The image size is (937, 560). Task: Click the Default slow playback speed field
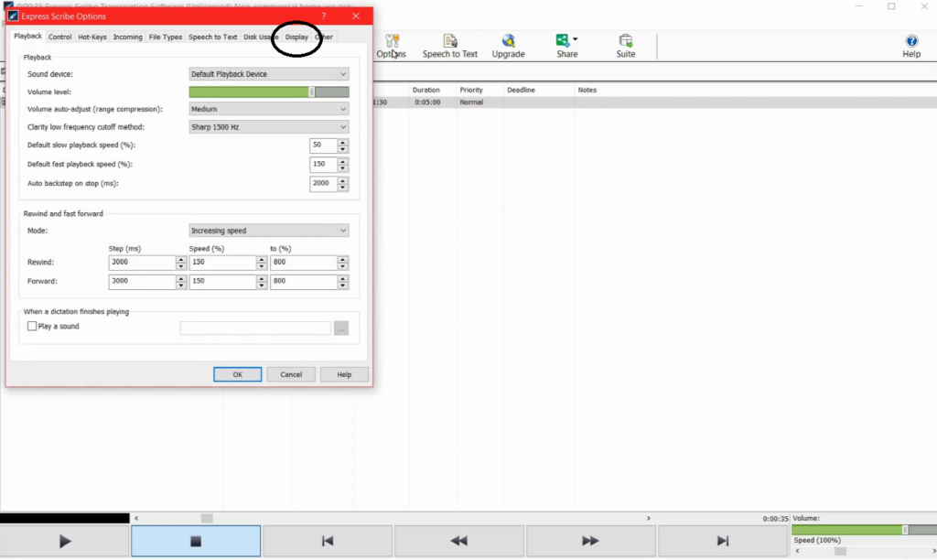pos(323,145)
